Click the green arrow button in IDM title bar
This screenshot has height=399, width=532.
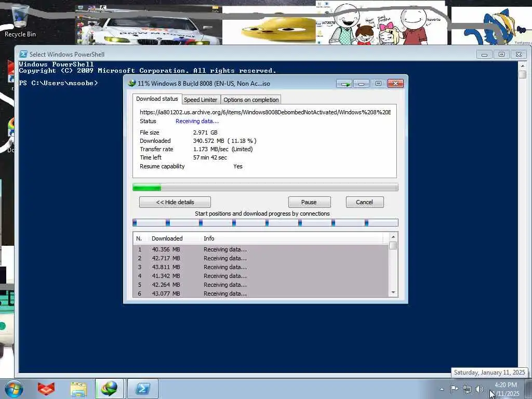(345, 84)
